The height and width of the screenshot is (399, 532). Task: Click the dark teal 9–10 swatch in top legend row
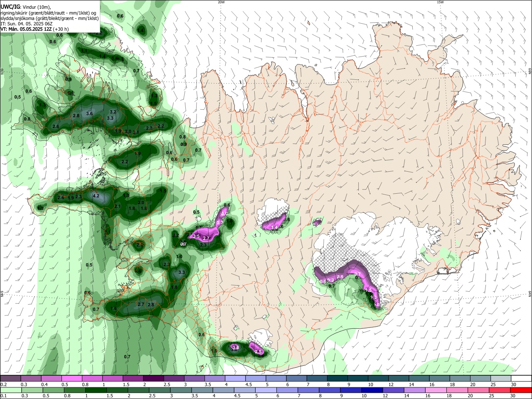point(358,378)
